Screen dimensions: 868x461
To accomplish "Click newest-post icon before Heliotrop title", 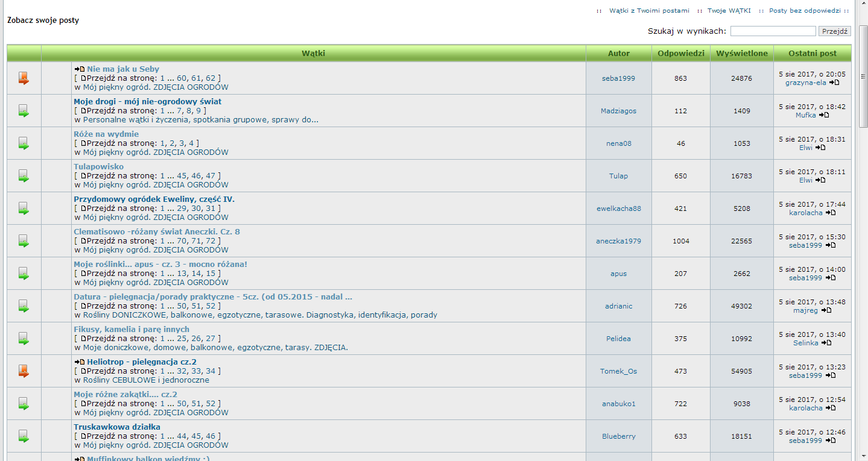I will pos(80,362).
